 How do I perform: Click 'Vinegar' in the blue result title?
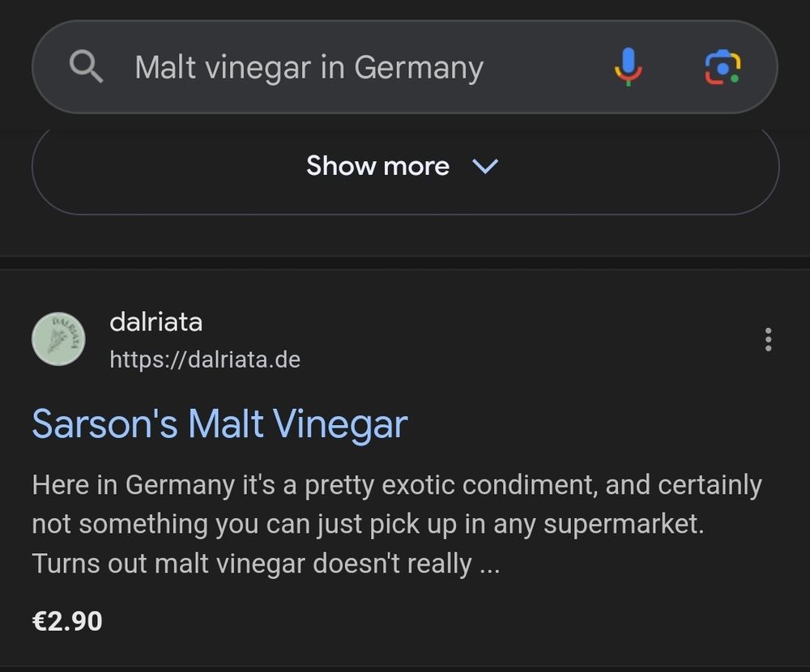click(x=339, y=424)
